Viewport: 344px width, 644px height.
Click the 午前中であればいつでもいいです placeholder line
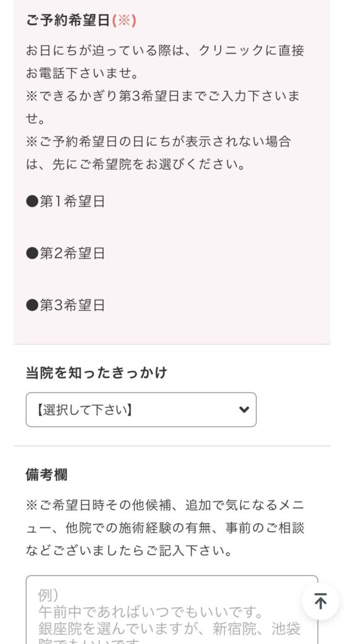pos(151,613)
